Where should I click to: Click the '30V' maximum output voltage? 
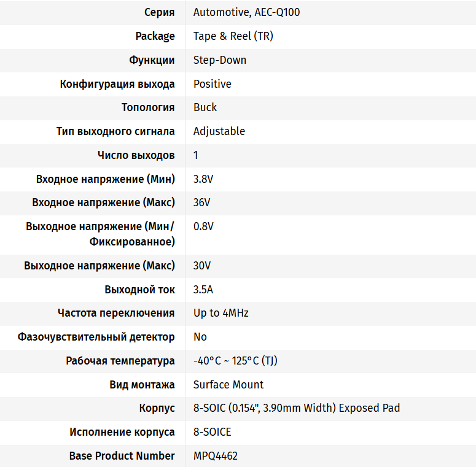point(202,266)
